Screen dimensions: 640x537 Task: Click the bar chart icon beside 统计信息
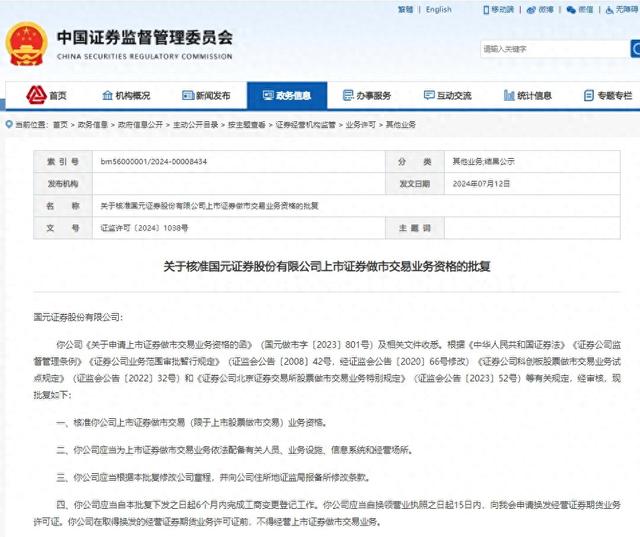click(x=509, y=95)
